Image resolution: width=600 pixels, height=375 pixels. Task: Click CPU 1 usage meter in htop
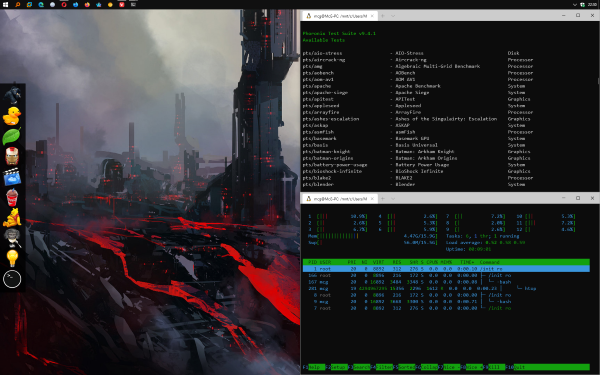pos(338,216)
